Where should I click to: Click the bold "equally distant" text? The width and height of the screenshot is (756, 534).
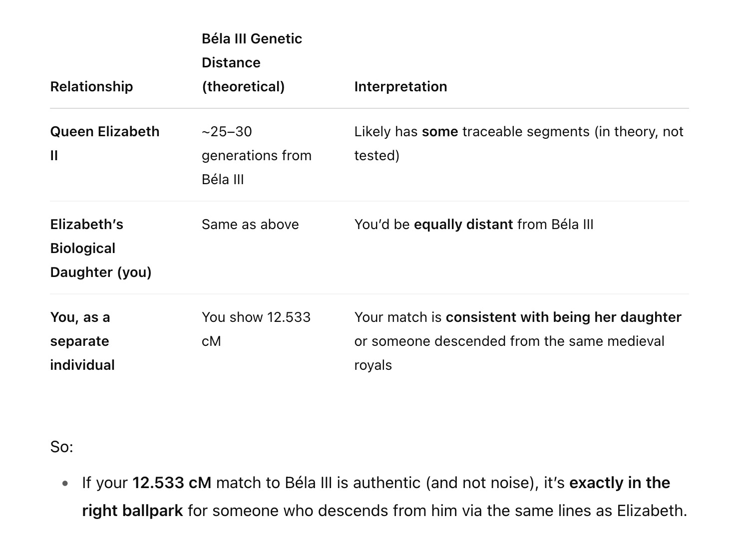(463, 225)
